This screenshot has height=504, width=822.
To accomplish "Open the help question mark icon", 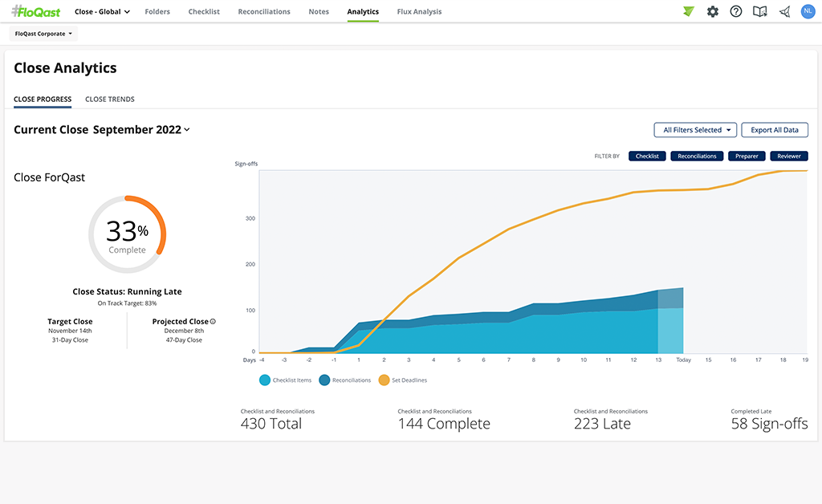I will coord(736,11).
